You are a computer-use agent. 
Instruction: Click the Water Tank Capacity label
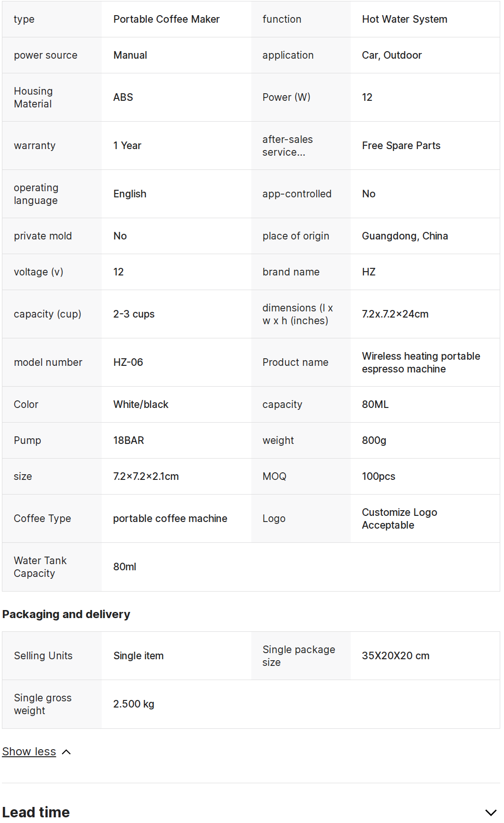click(40, 567)
